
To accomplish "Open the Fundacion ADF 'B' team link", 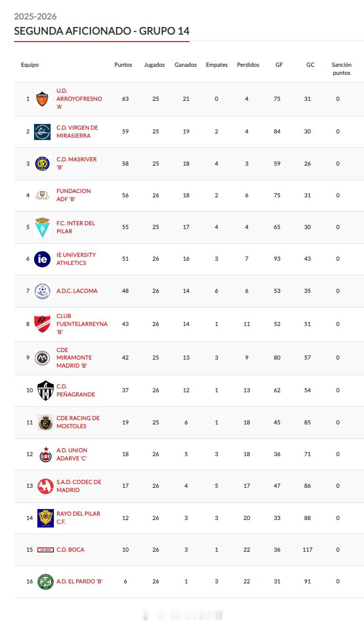I will tap(74, 195).
